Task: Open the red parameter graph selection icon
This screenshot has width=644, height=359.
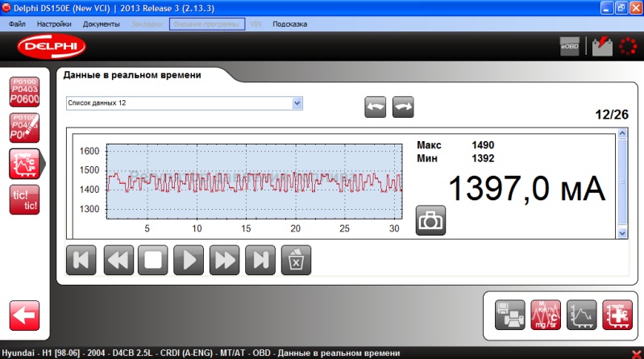Action: coord(546,315)
